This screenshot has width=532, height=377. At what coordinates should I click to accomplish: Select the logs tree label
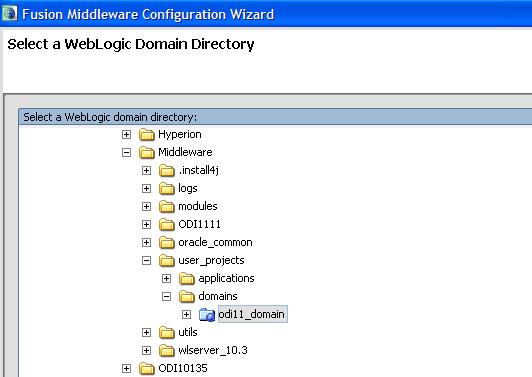pyautogui.click(x=188, y=188)
